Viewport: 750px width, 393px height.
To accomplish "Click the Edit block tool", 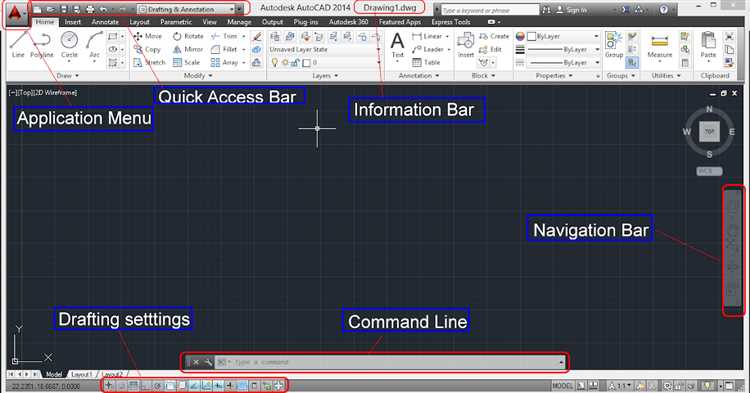I will coord(490,49).
